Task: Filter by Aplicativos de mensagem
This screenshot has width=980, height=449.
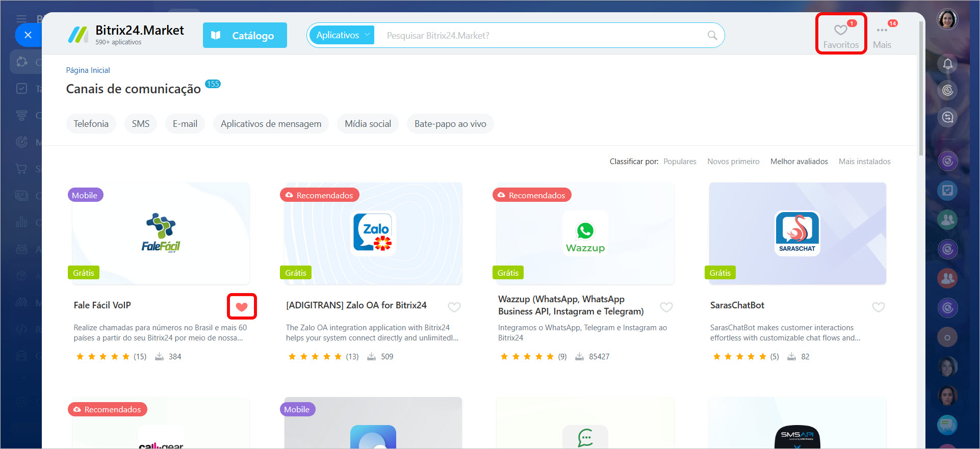Action: coord(271,124)
